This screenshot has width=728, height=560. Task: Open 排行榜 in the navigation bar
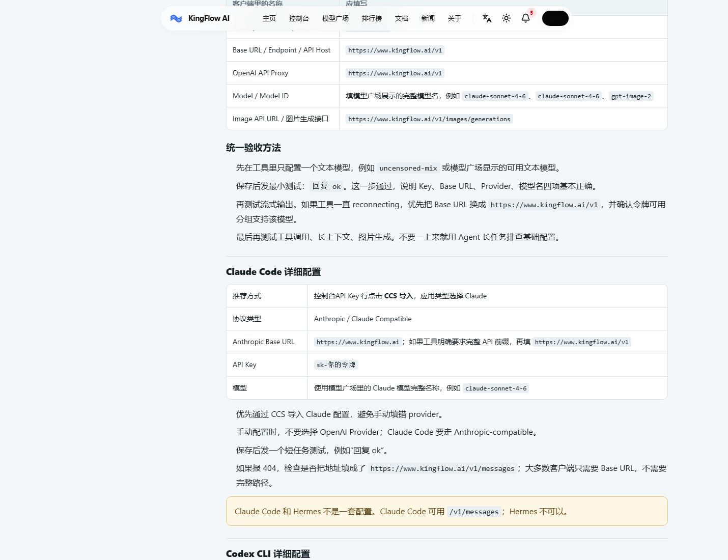pos(372,18)
